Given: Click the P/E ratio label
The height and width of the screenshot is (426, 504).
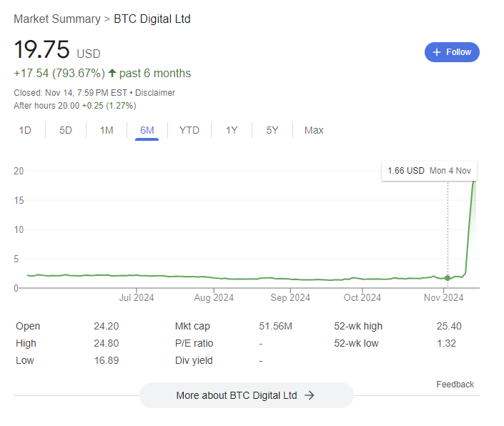Looking at the screenshot, I should (x=194, y=343).
